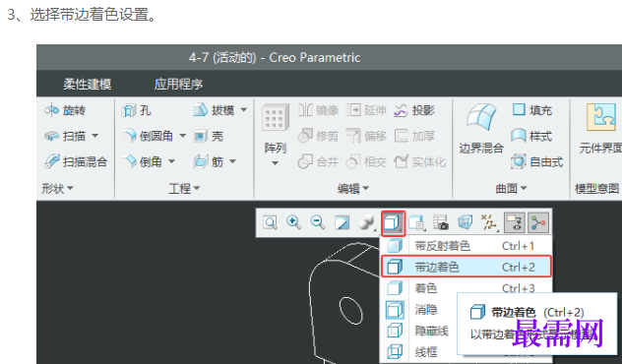Image resolution: width=622 pixels, height=364 pixels.
Task: Open the 倒角 dropdown arrow
Action: 171,161
